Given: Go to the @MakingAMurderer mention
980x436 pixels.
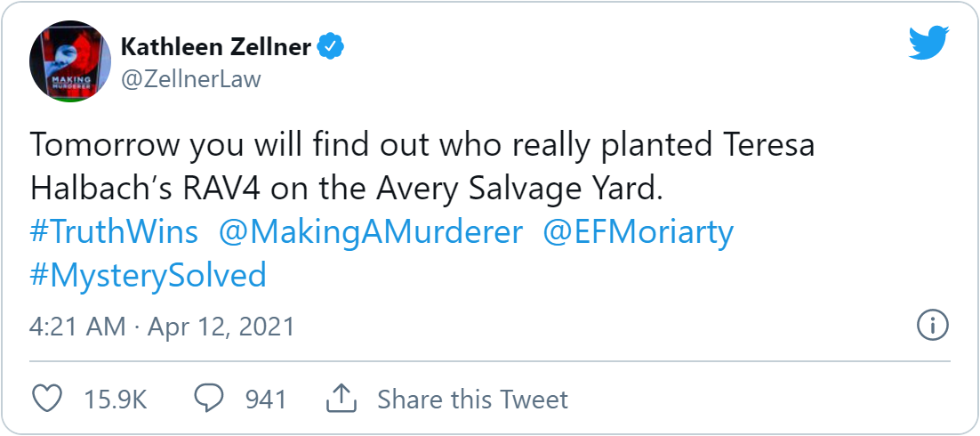Looking at the screenshot, I should 370,232.
